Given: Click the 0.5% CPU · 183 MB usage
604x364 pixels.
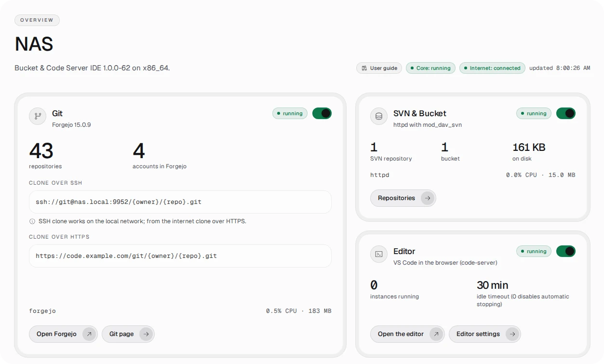Looking at the screenshot, I should 299,311.
